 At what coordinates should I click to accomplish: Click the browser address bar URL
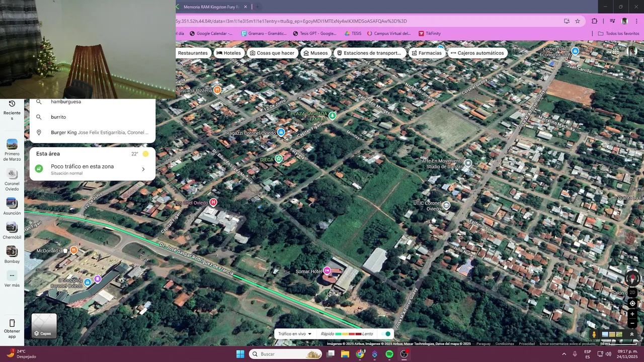291,21
